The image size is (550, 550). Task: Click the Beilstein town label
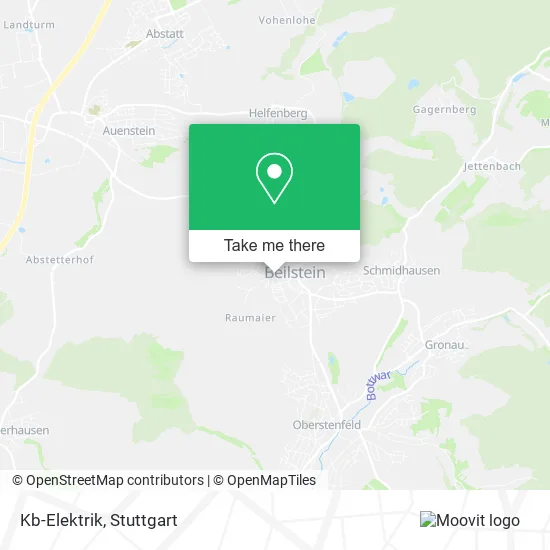click(295, 273)
